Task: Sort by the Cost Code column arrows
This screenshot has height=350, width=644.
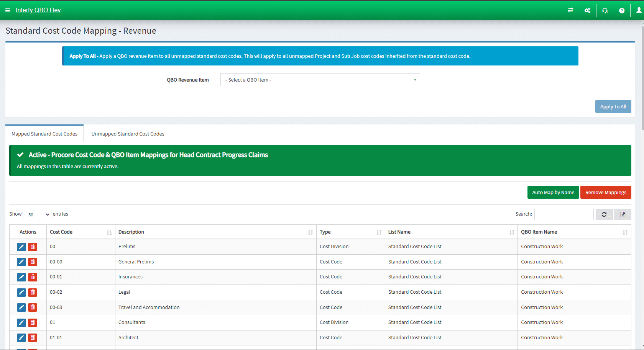Action: (110, 232)
